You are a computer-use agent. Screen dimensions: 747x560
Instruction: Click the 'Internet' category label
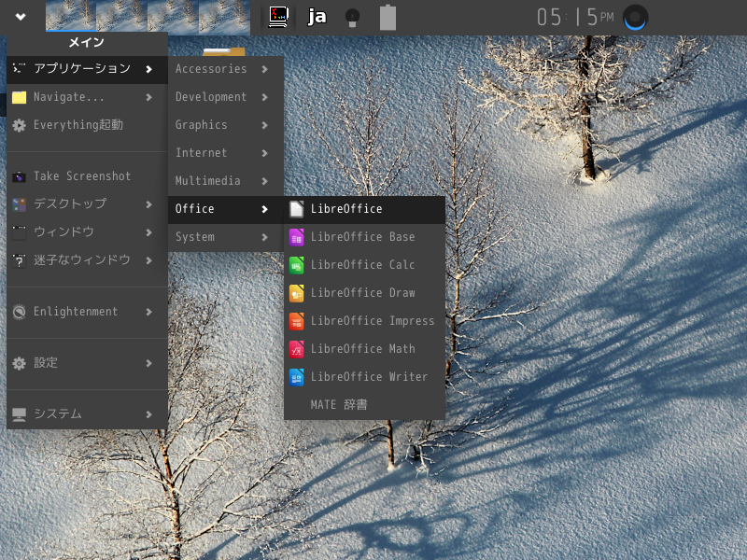click(x=201, y=153)
